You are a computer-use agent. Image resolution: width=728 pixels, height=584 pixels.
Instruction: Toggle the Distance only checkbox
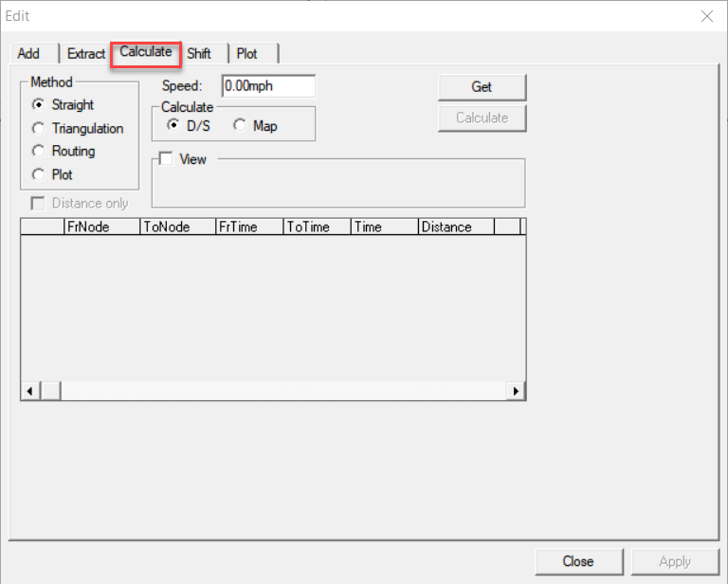click(x=38, y=203)
